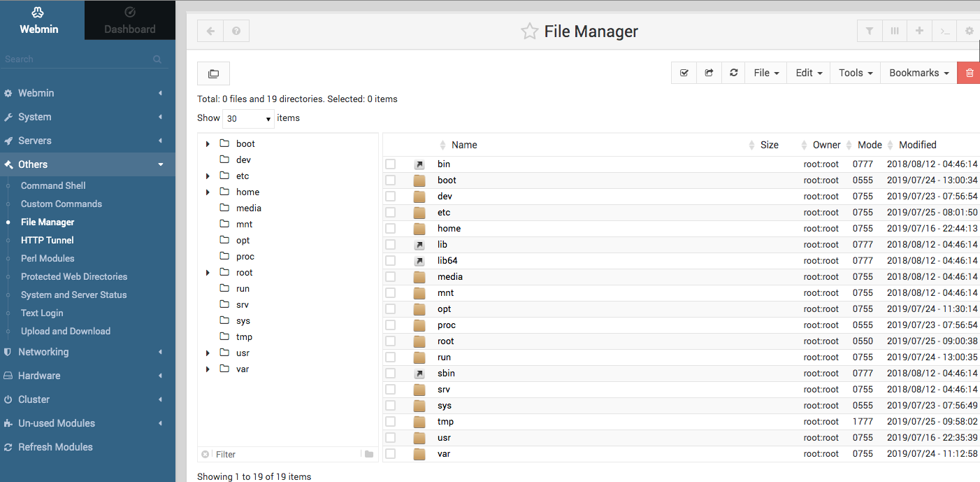
Task: Expand the Networking sidebar menu
Action: 87,352
